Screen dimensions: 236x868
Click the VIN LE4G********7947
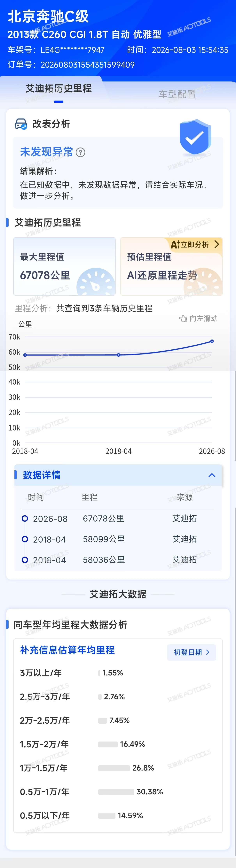click(x=73, y=50)
